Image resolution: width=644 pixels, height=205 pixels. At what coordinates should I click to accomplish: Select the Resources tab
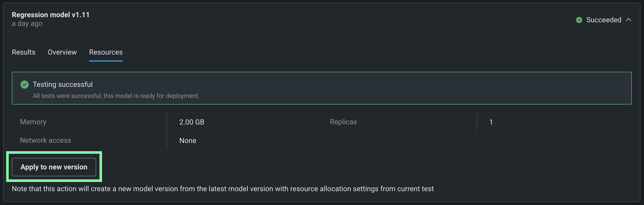click(106, 52)
